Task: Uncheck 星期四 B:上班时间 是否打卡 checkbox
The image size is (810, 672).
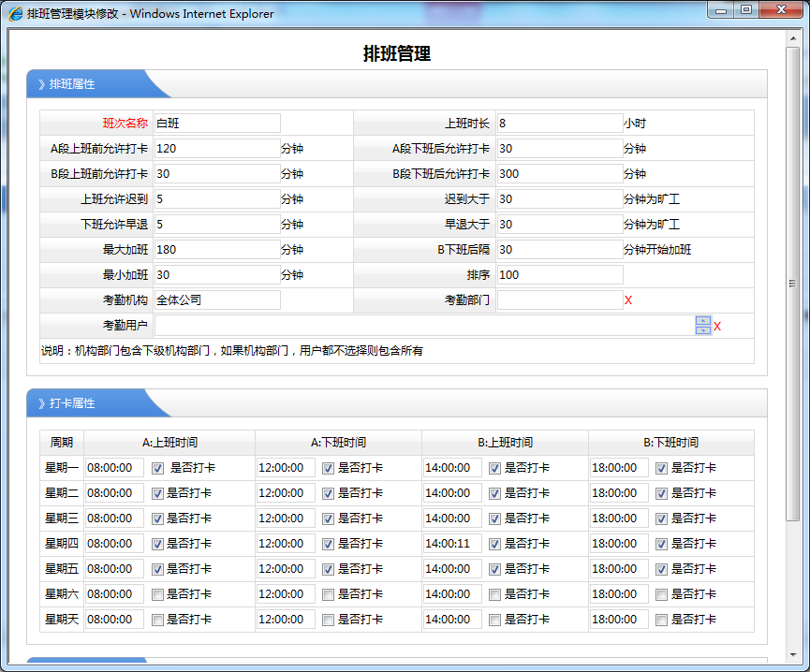Action: (x=494, y=544)
